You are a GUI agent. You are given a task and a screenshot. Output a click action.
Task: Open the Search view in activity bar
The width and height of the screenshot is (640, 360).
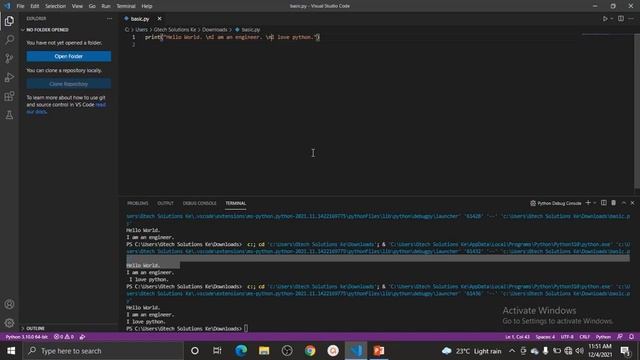coord(9,40)
